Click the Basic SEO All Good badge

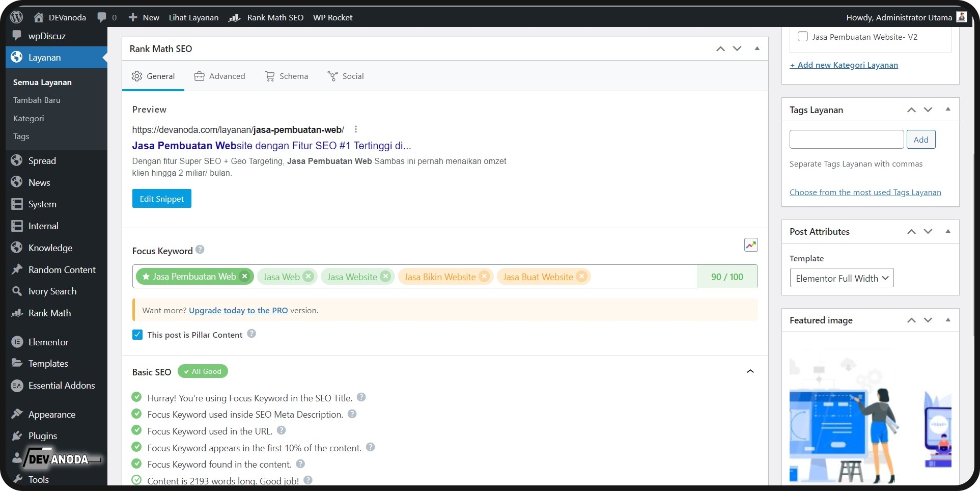203,371
